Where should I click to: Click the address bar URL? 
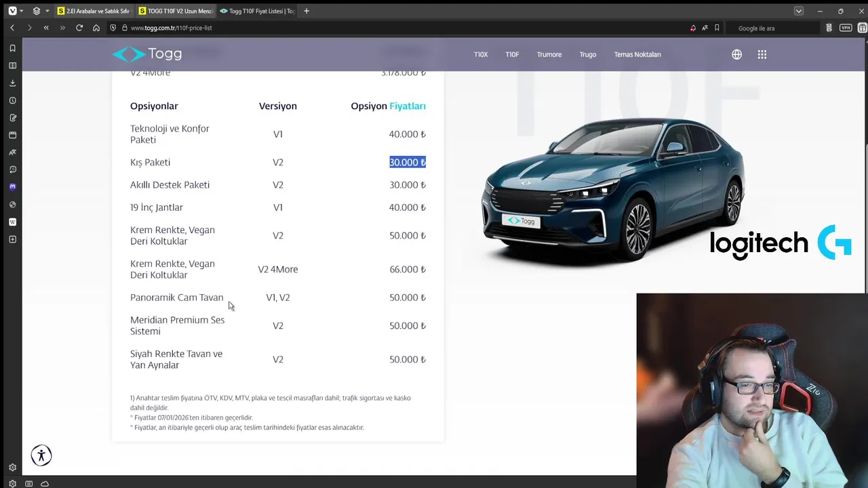coord(171,28)
